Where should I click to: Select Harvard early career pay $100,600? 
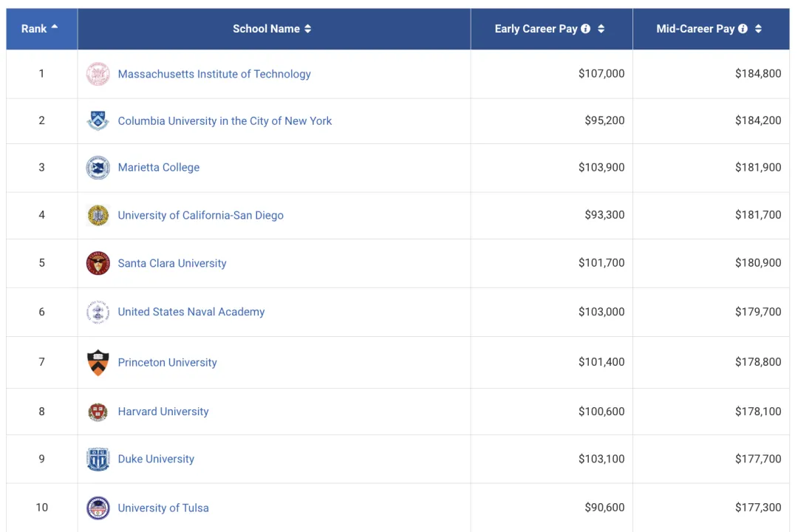click(601, 412)
